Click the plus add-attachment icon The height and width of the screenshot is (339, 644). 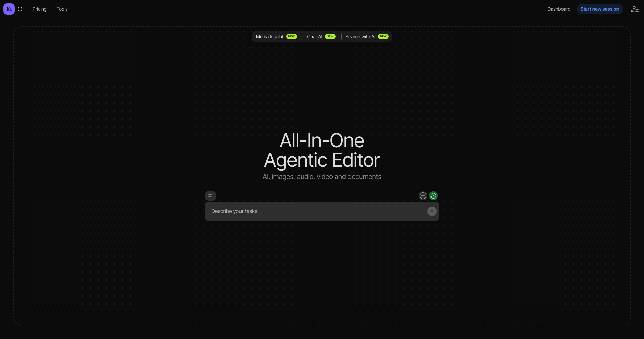423,196
